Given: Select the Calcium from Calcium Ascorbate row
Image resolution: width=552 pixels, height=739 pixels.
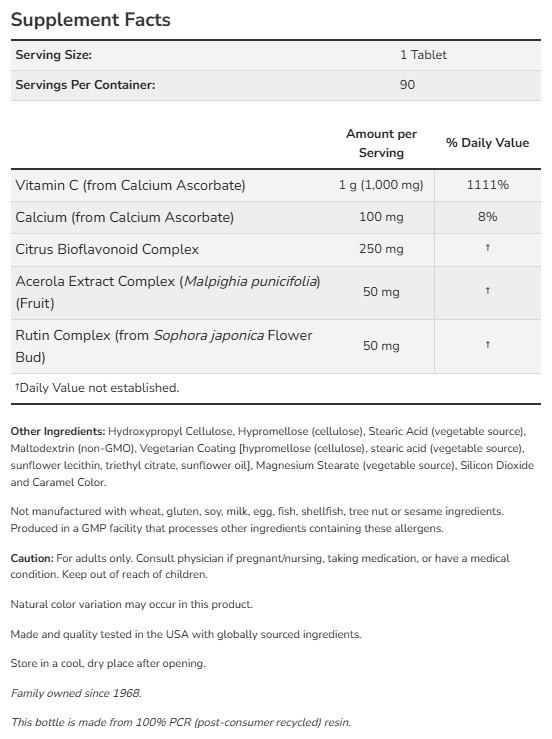Looking at the screenshot, I should pyautogui.click(x=276, y=217).
